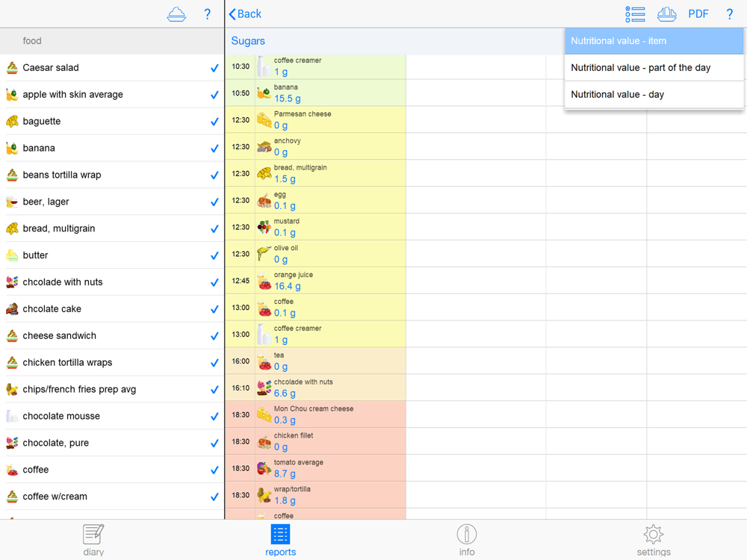Image resolution: width=747 pixels, height=560 pixels.
Task: Toggle beans tortilla wrap checkmark
Action: [214, 175]
